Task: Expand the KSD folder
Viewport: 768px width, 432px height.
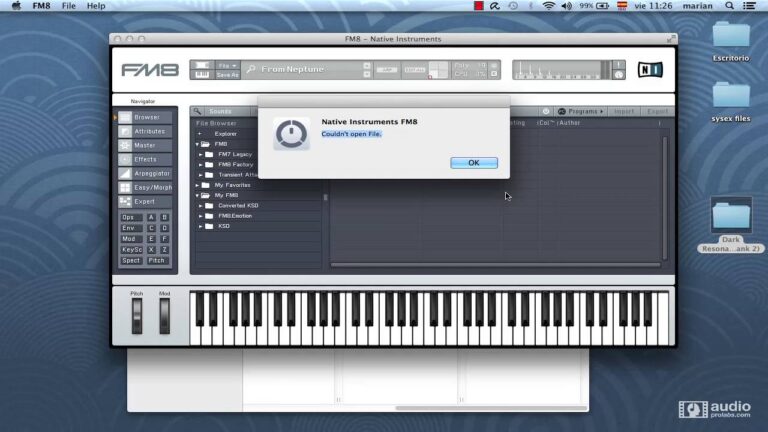Action: [x=200, y=226]
